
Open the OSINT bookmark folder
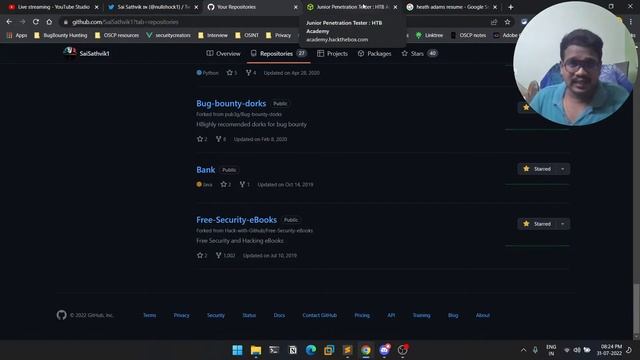[x=247, y=36]
